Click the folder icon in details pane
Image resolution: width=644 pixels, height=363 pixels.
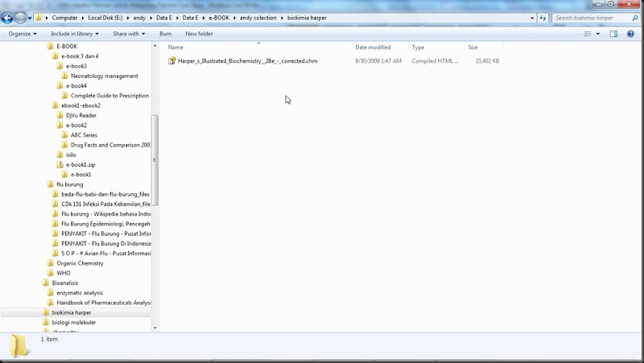[19, 346]
